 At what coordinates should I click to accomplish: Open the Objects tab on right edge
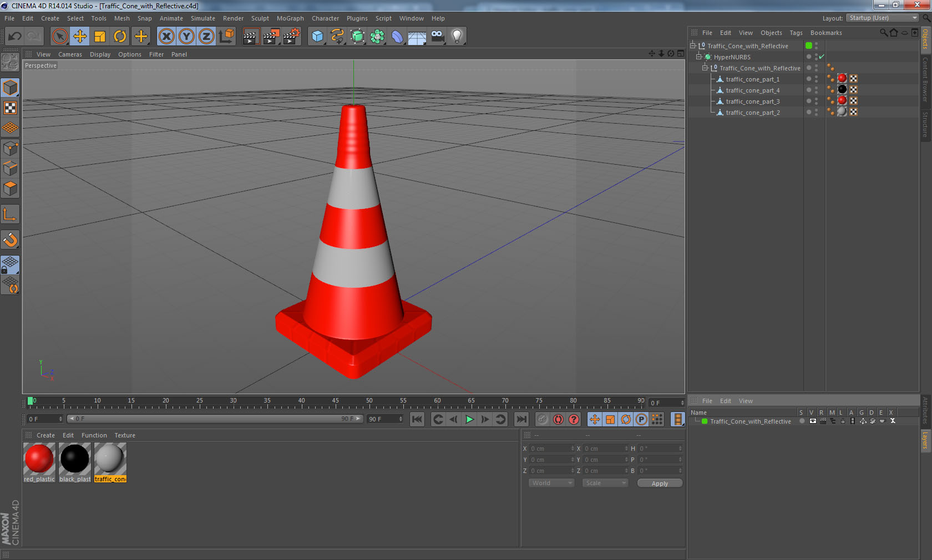pyautogui.click(x=925, y=40)
